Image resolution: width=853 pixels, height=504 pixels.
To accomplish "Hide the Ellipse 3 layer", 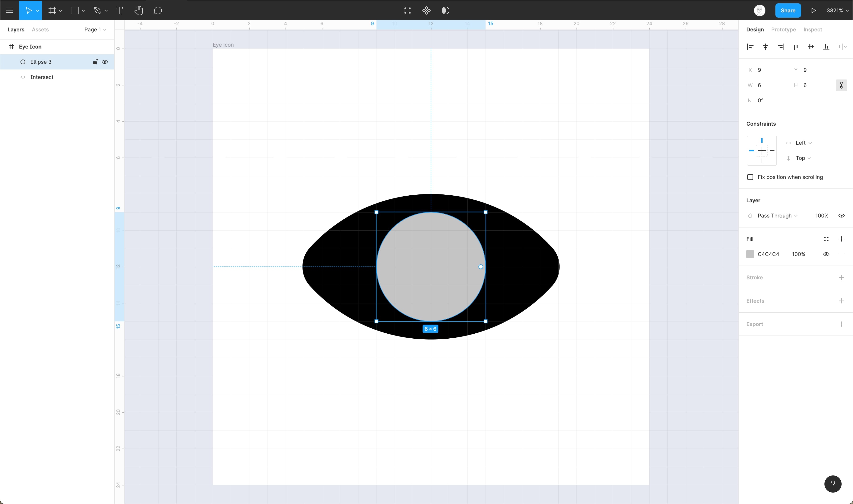I will (105, 62).
